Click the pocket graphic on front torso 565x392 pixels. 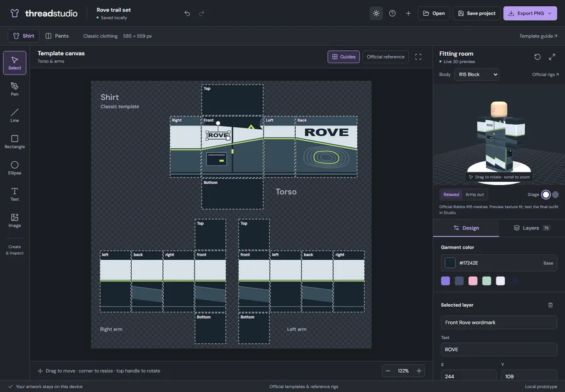(217, 159)
